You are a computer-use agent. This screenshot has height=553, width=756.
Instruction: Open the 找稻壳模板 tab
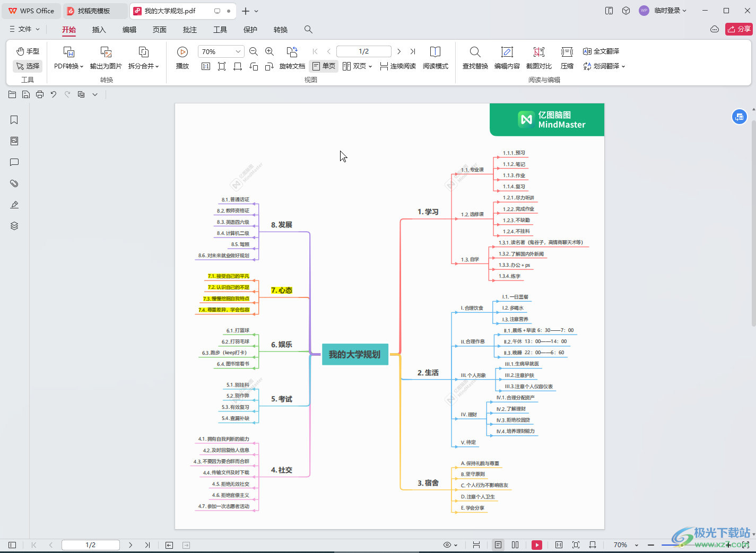[x=95, y=11]
